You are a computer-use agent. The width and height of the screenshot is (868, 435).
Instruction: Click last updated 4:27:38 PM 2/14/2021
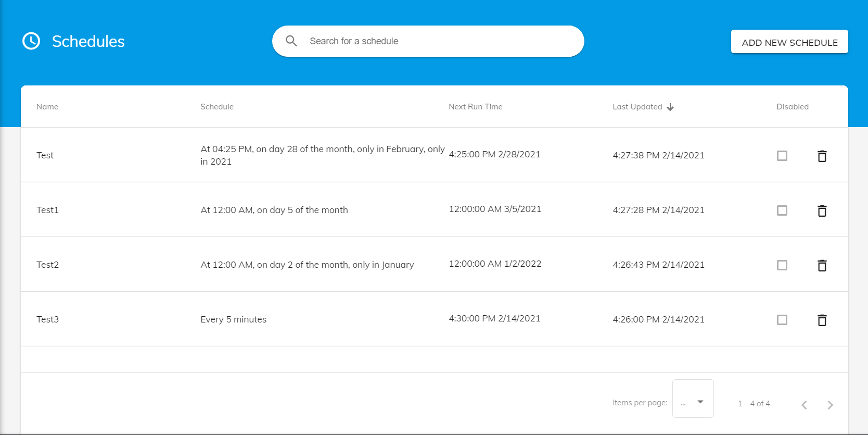click(x=658, y=155)
